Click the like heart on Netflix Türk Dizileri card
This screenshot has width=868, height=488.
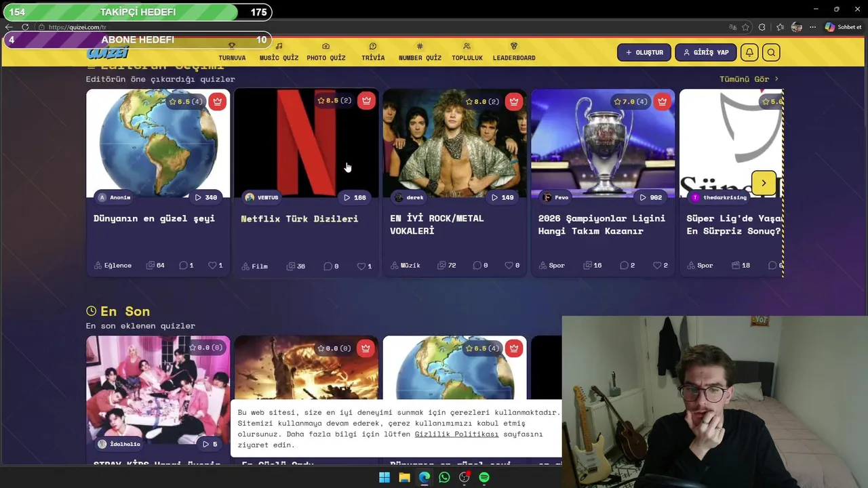pyautogui.click(x=361, y=266)
